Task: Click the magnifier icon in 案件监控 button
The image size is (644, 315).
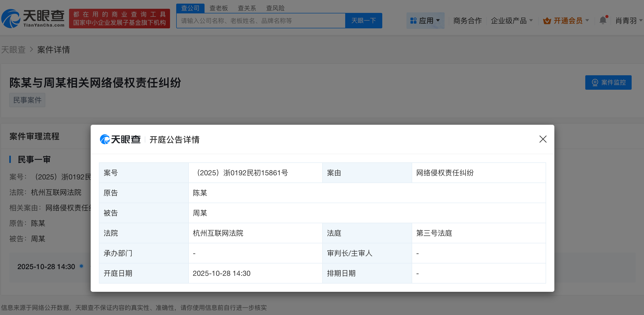Action: (x=595, y=82)
